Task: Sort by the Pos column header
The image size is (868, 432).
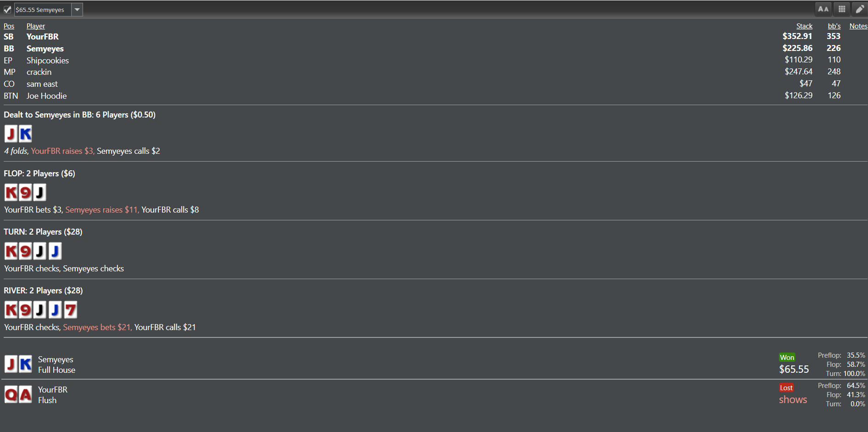Action: tap(9, 26)
